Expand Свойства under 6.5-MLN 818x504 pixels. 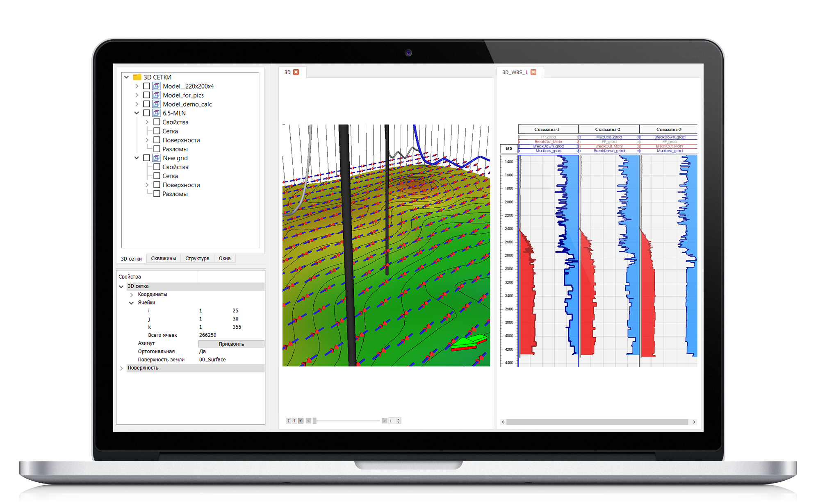[x=147, y=122]
